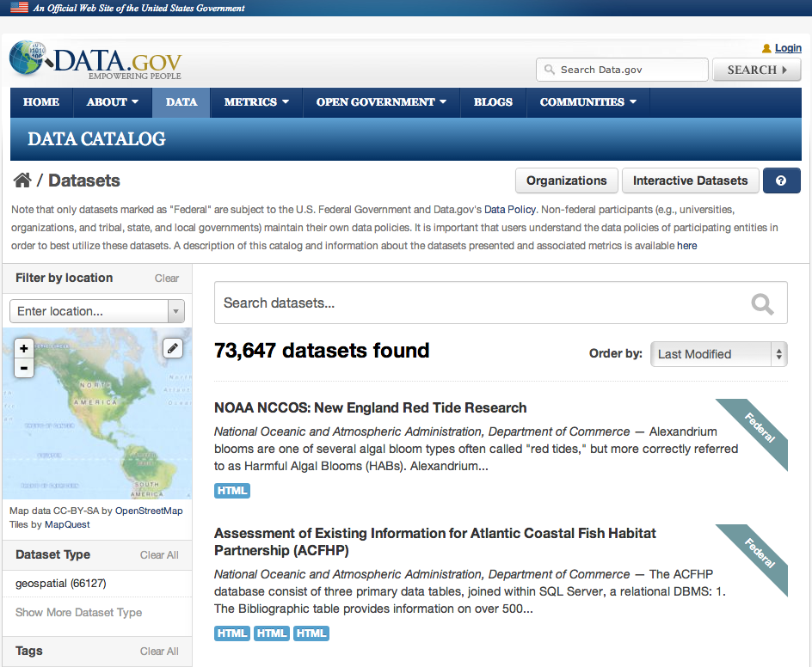The height and width of the screenshot is (667, 812).
Task: Open the Enter location dropdown arrow
Action: point(176,311)
